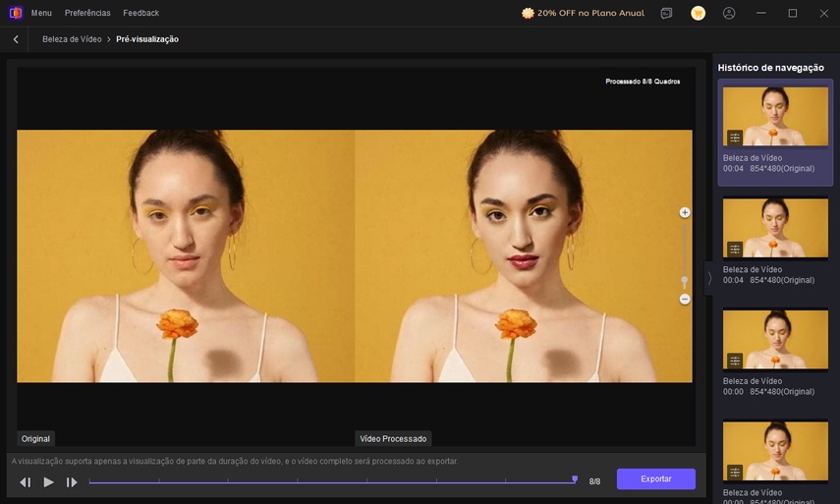Navigate to Beleza de Vídeo breadcrumb
The image size is (840, 504).
72,39
